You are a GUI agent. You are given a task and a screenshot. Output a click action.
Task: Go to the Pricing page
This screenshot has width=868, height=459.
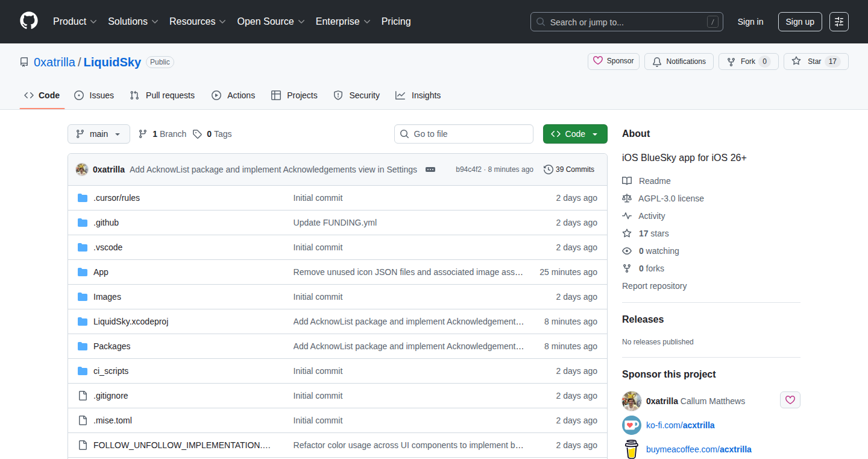click(x=396, y=22)
